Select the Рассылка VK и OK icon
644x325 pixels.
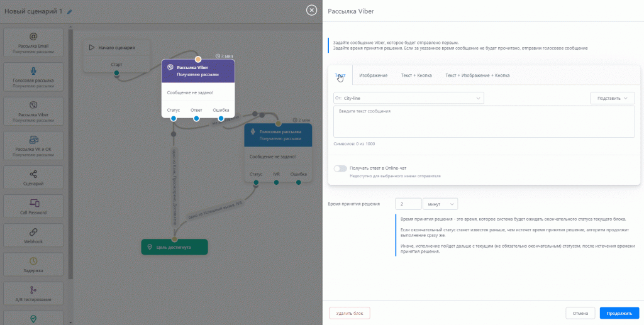[33, 140]
